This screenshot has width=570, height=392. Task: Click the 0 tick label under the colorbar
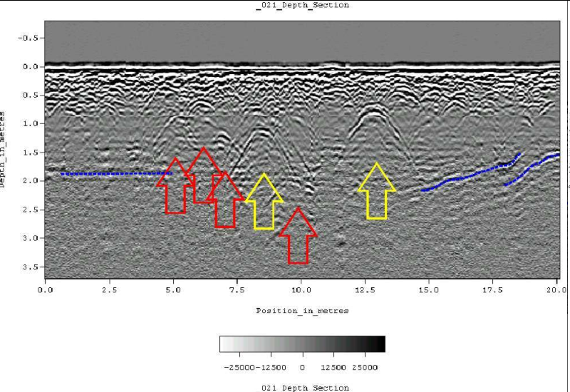302,367
